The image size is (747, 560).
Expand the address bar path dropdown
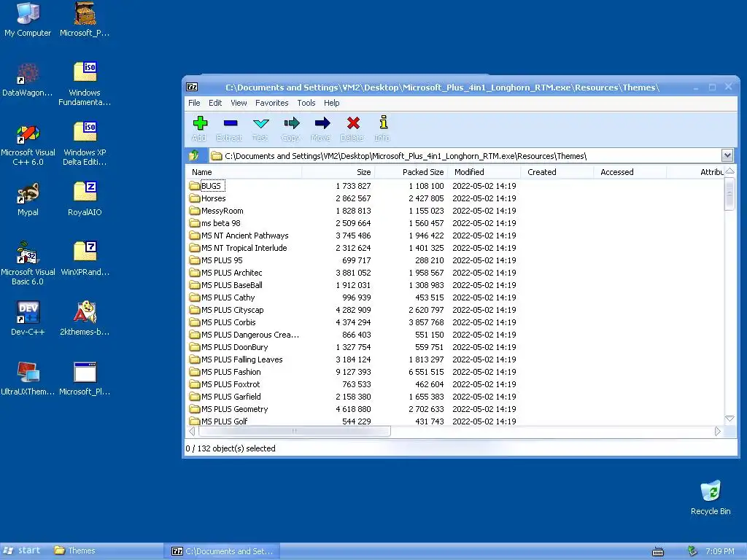pos(727,155)
